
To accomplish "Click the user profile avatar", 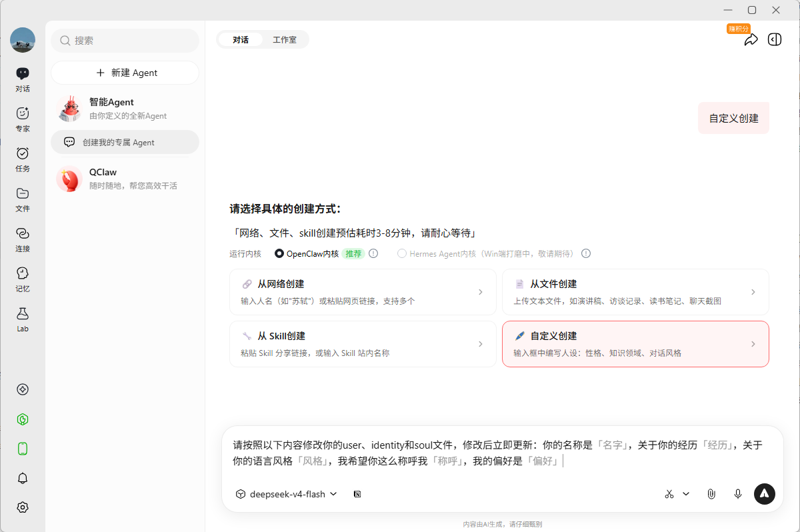I will click(23, 40).
